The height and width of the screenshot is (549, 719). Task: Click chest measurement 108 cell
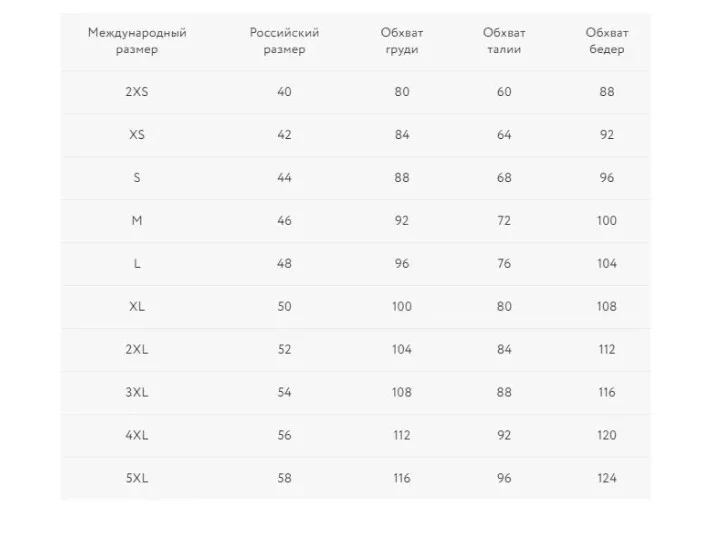click(x=402, y=393)
